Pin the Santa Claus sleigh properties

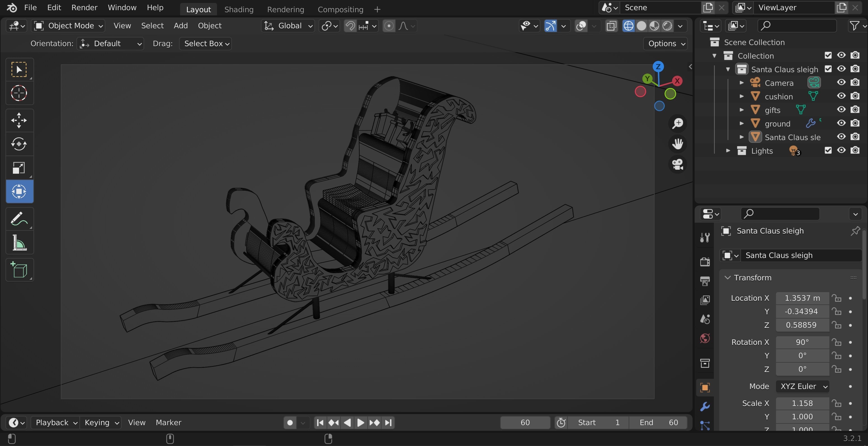(x=855, y=231)
